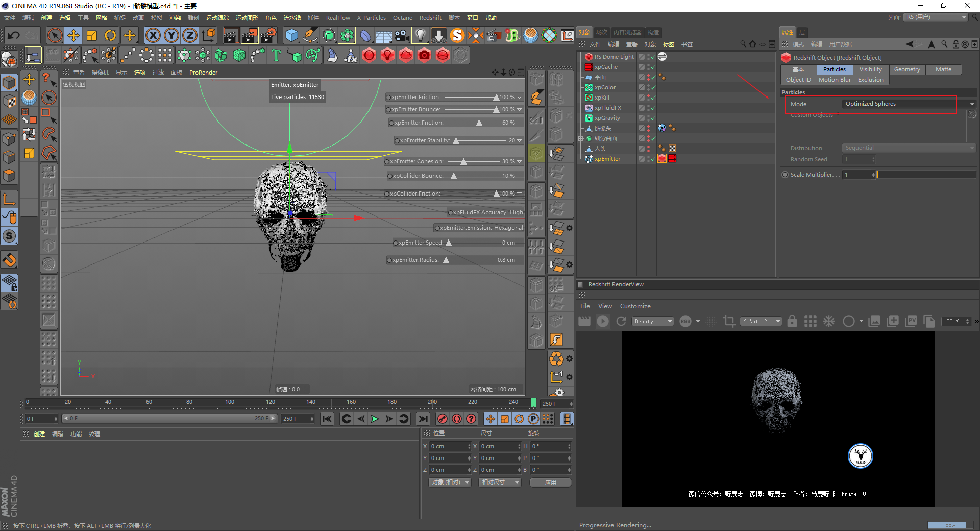Click the green MoText T icon
Screen dimensions: 980x531
(x=276, y=55)
